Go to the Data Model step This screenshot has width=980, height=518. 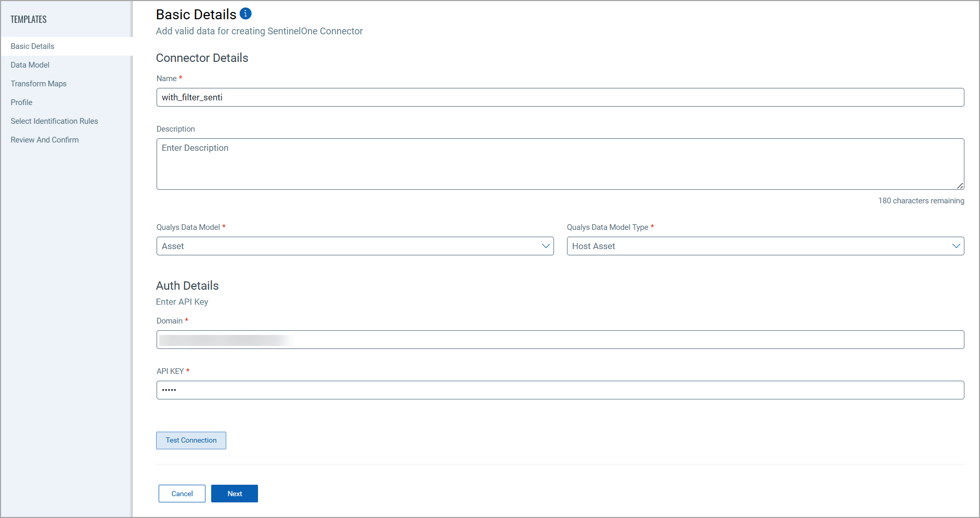tap(30, 65)
